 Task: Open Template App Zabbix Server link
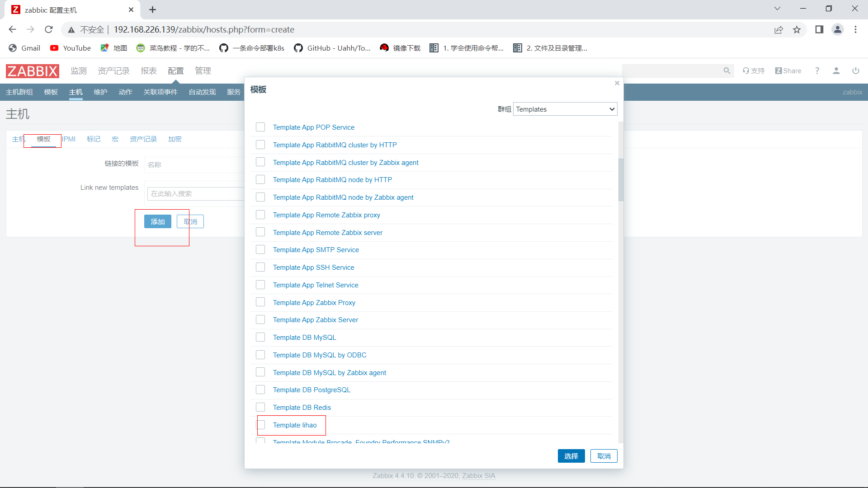315,320
